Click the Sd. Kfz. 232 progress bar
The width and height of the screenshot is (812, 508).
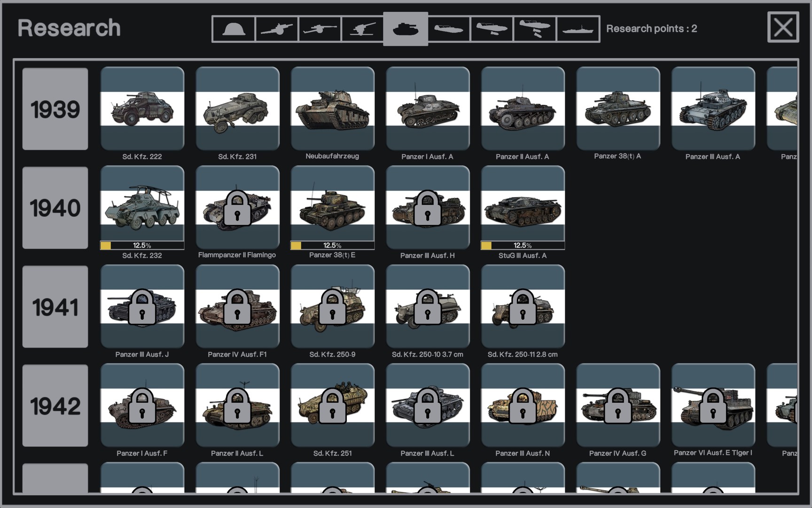point(142,245)
